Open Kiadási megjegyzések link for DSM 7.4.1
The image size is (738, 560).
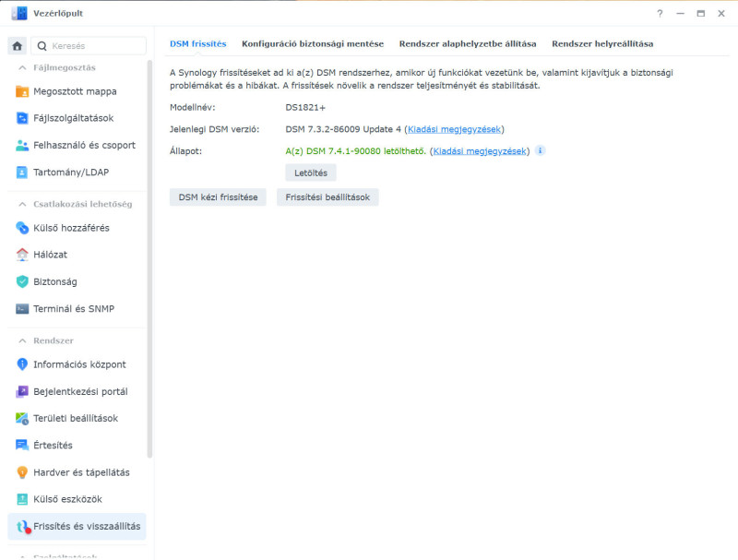479,151
